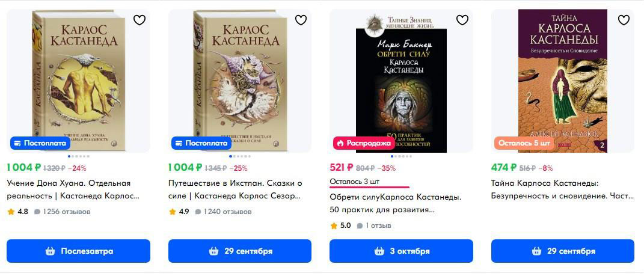Add Тайна Карлоса Кастанеды to cart button
Screen dimensions: 644x276
tap(563, 251)
